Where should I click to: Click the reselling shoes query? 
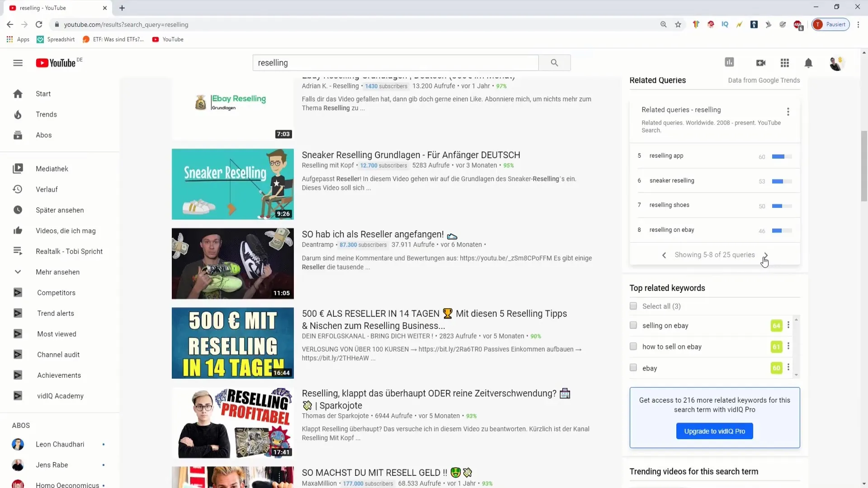669,205
